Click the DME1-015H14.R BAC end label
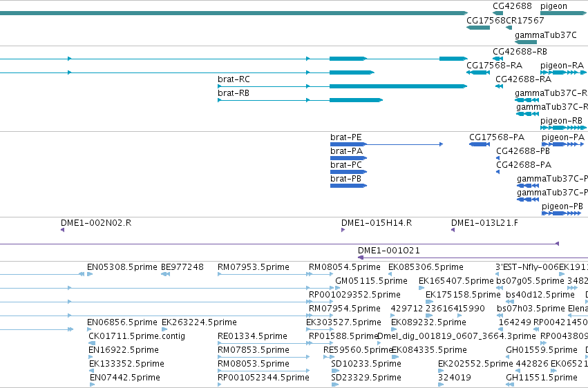The height and width of the screenshot is (388, 588). pyautogui.click(x=377, y=223)
